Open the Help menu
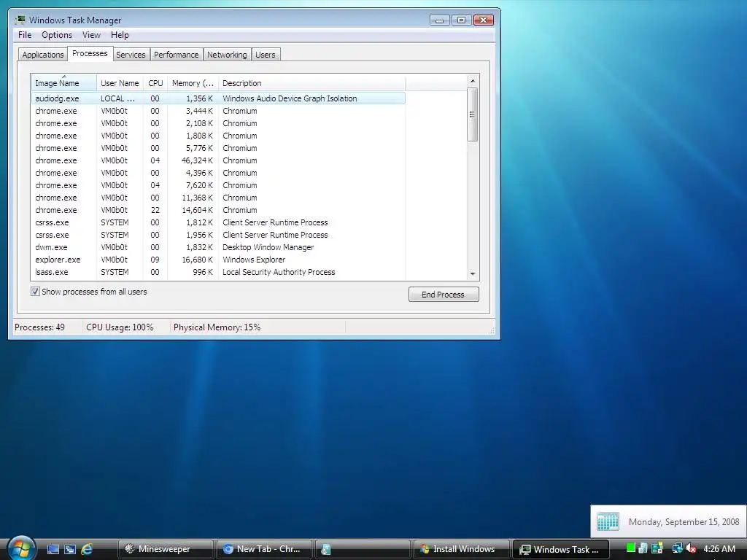Image resolution: width=747 pixels, height=560 pixels. click(120, 35)
